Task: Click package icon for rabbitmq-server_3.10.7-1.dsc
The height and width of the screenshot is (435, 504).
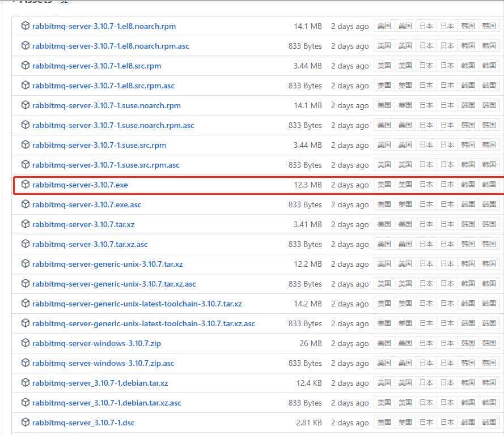Action: [25, 423]
